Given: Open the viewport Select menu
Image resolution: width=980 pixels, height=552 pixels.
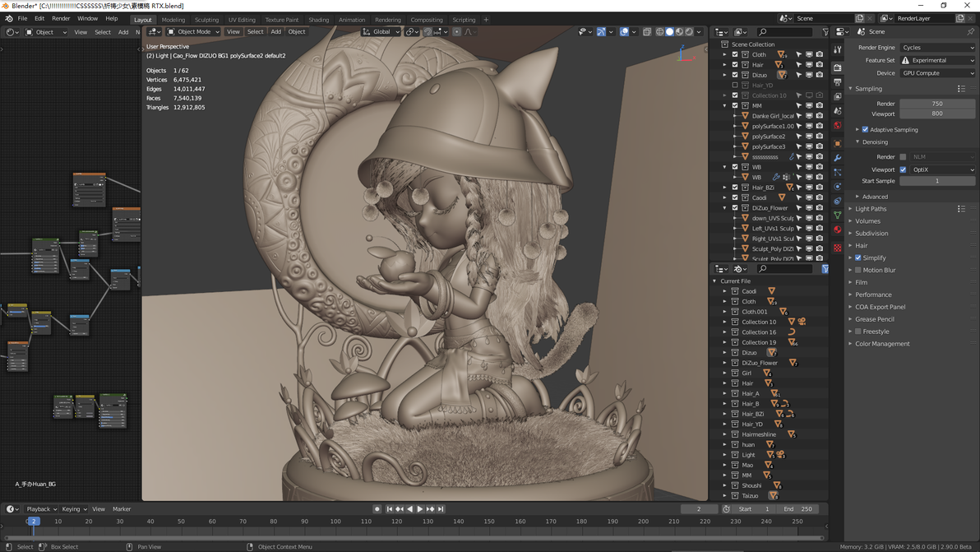Looking at the screenshot, I should point(256,32).
